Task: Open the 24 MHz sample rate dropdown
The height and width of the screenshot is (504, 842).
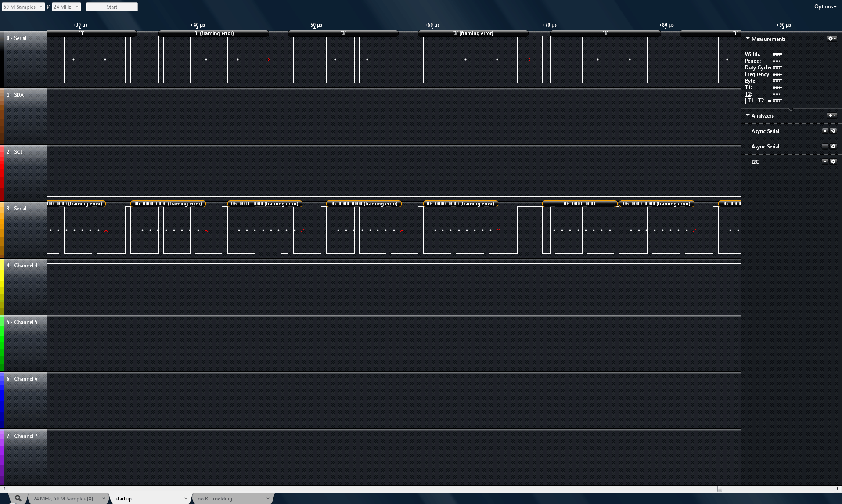Action: click(x=66, y=7)
